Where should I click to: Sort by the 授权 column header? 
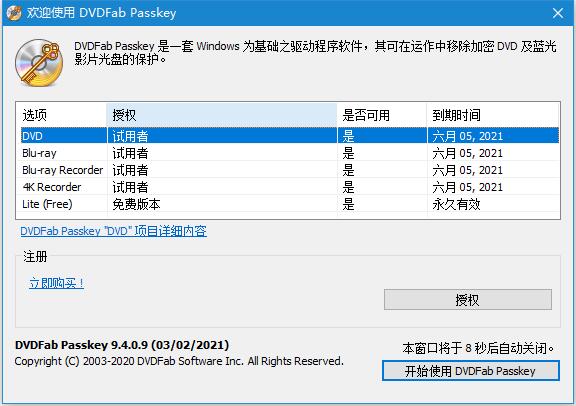222,115
